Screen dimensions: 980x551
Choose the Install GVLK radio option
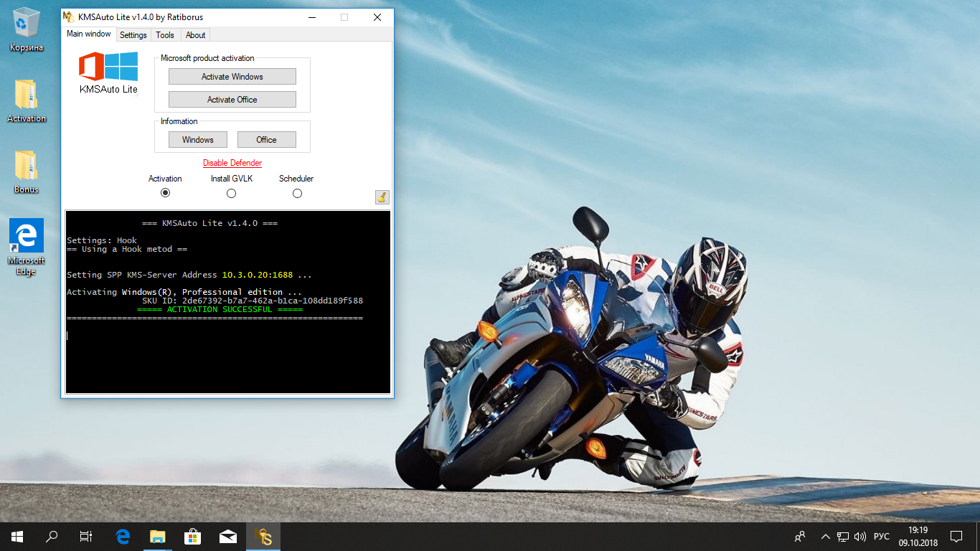(231, 193)
